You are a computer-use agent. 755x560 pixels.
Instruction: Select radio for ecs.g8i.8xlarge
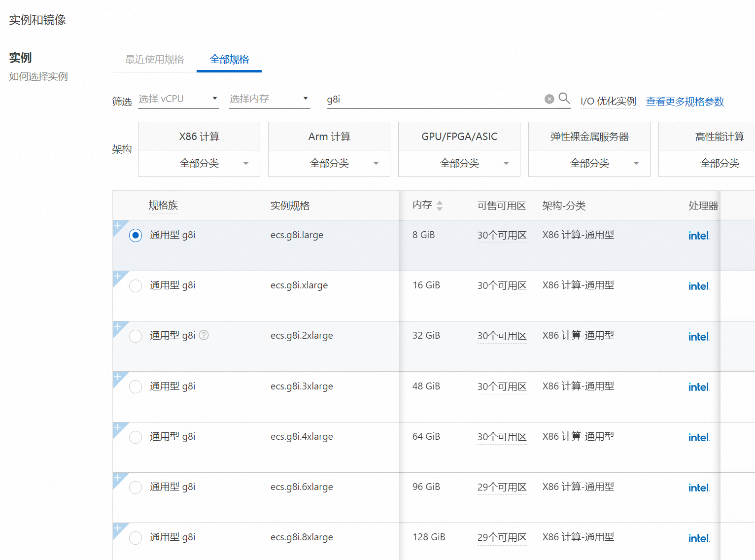tap(136, 538)
